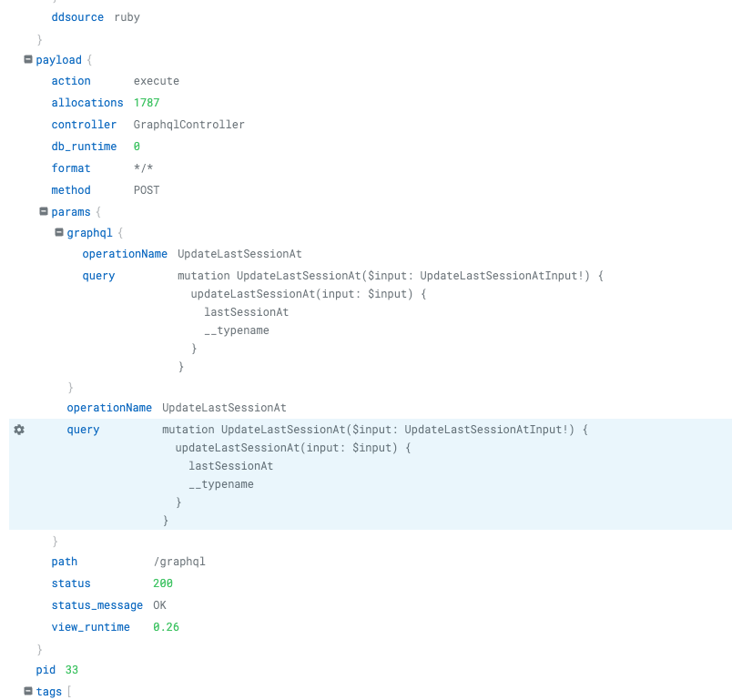The height and width of the screenshot is (700, 732).
Task: Click the method value POST
Action: point(146,190)
